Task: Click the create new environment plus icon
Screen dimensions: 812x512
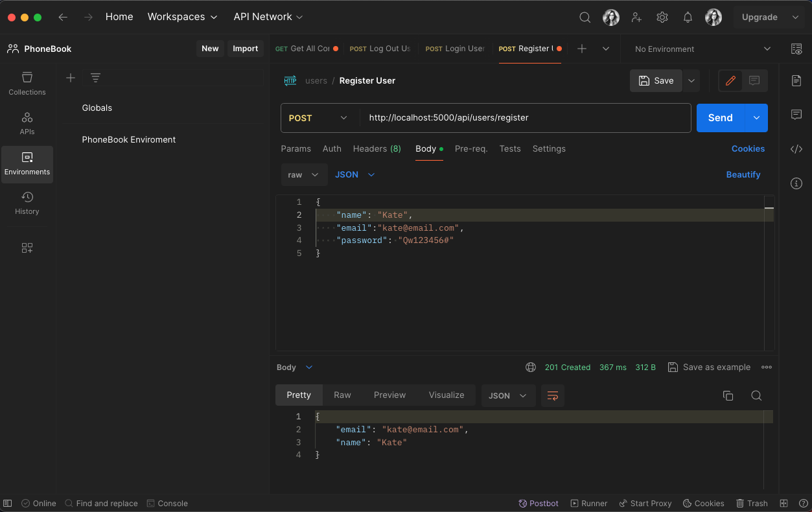Action: pyautogui.click(x=71, y=78)
